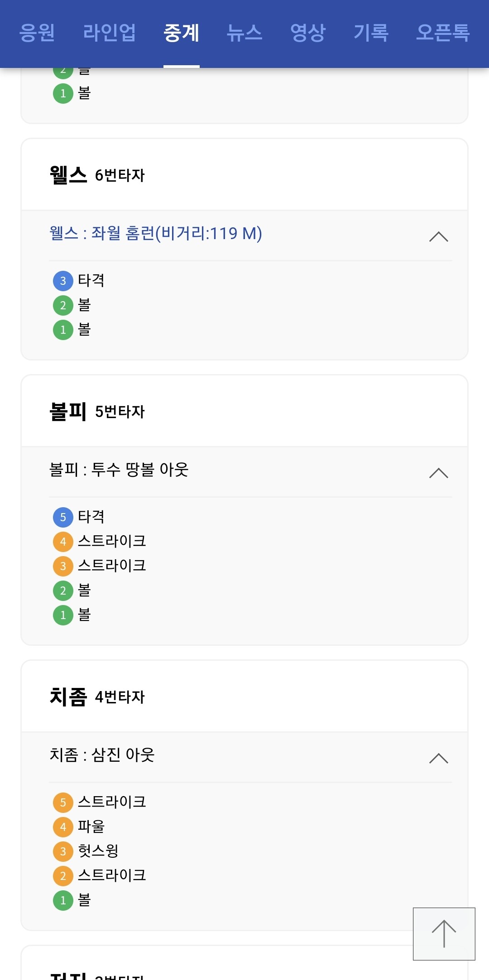
Task: Click the 웰스 좌월 홈런 result link
Action: (156, 234)
